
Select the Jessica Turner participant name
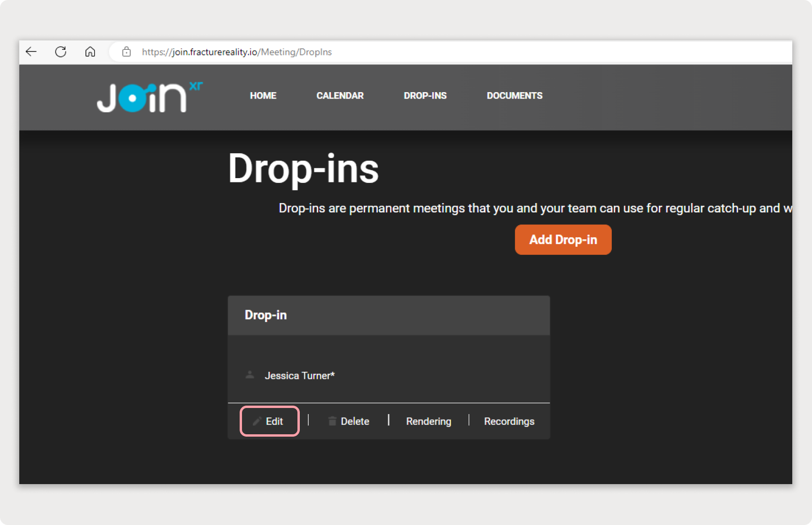pos(299,376)
